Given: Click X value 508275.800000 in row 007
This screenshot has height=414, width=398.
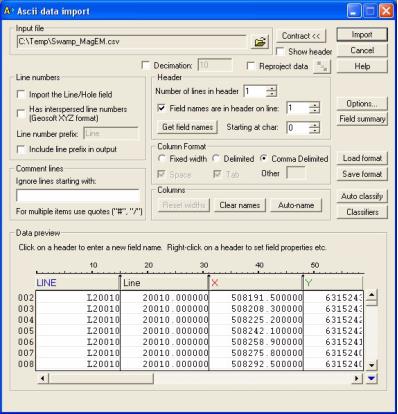Looking at the screenshot, I should (267, 353).
